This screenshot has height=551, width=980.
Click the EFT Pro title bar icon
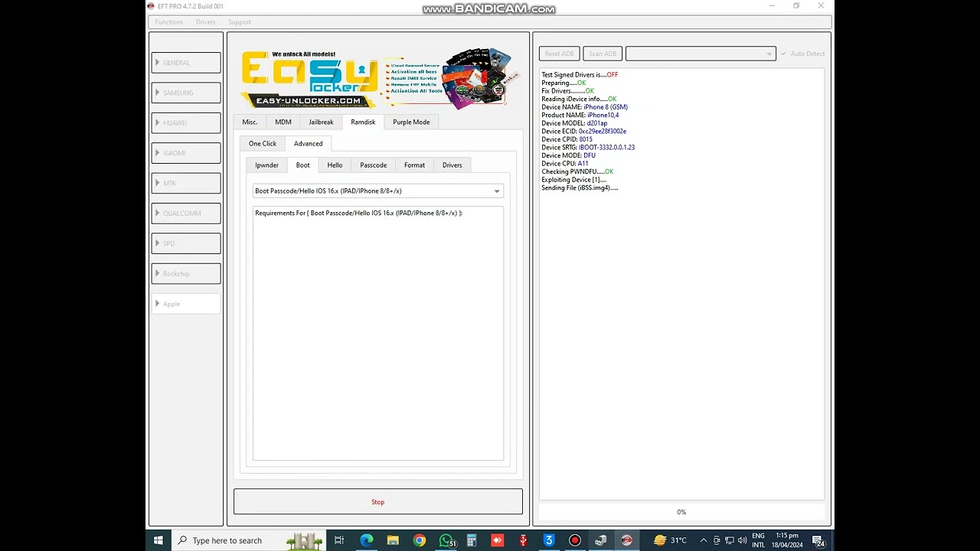click(x=151, y=6)
